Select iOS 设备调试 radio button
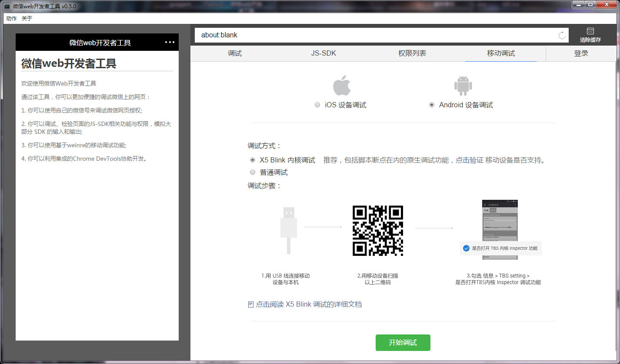This screenshot has width=620, height=364. coord(317,105)
